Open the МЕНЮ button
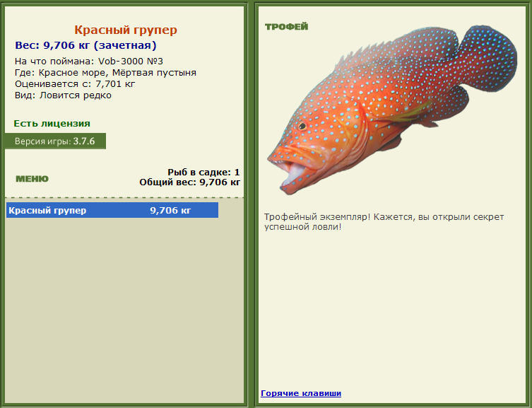Screen dimensions: 532x408 32,179
